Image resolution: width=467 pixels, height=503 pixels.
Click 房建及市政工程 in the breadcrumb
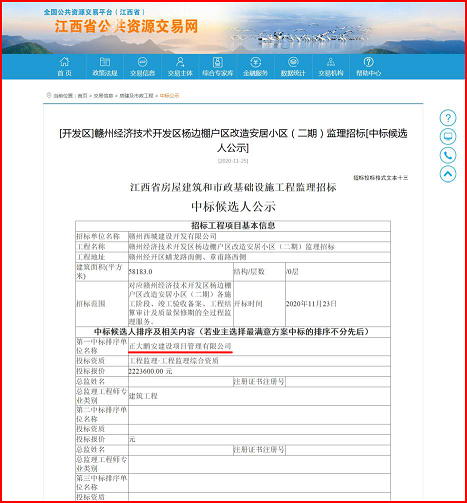136,96
